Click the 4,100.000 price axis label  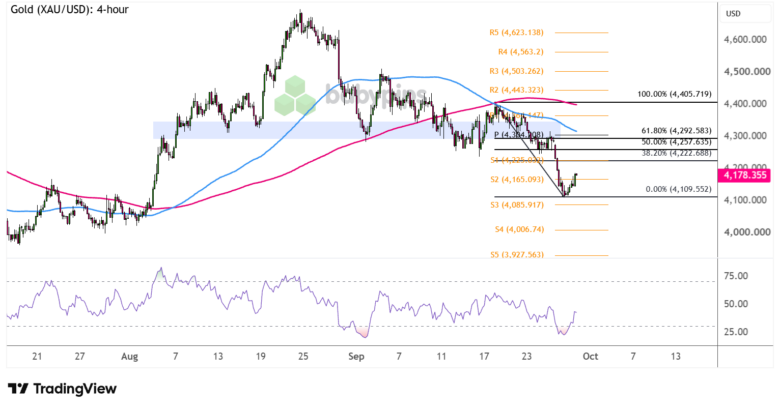click(745, 200)
